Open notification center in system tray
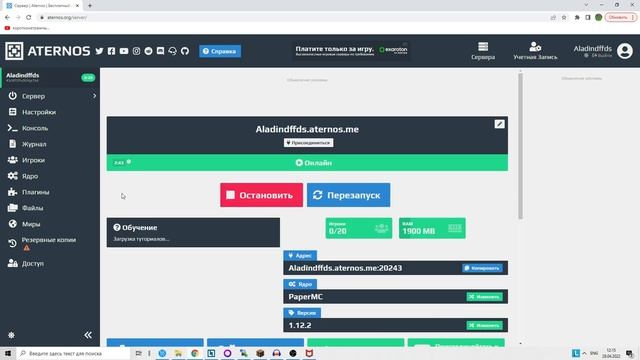The height and width of the screenshot is (360, 640). [x=630, y=353]
